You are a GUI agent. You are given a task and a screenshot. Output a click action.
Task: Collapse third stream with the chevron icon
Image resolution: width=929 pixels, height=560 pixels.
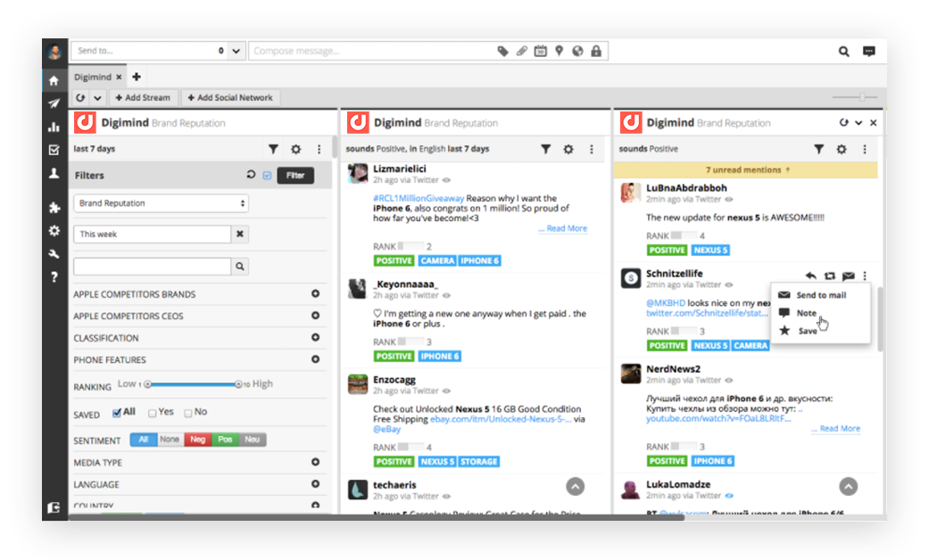pyautogui.click(x=858, y=123)
